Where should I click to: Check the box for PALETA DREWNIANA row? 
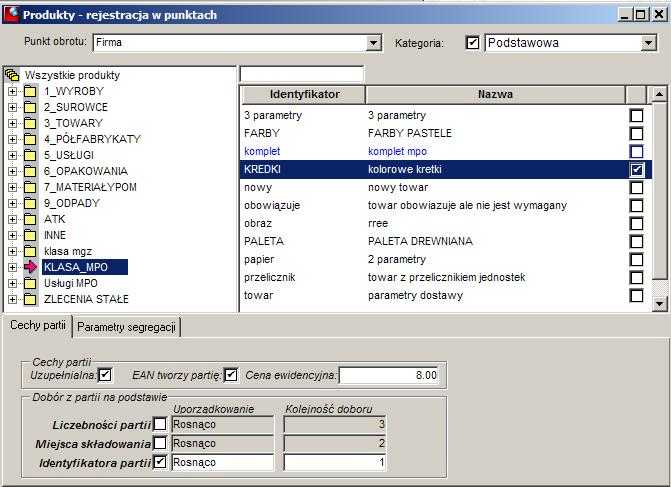point(636,241)
